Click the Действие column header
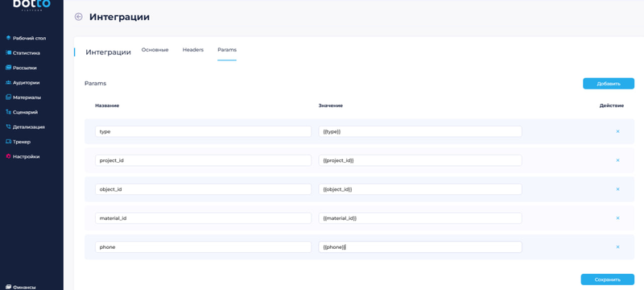Image resolution: width=644 pixels, height=290 pixels. 612,106
